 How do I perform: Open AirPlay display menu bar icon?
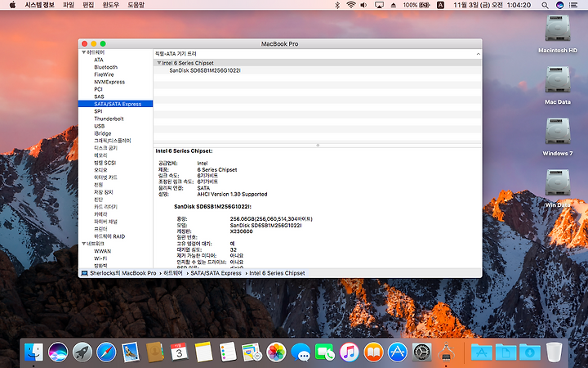(x=379, y=5)
